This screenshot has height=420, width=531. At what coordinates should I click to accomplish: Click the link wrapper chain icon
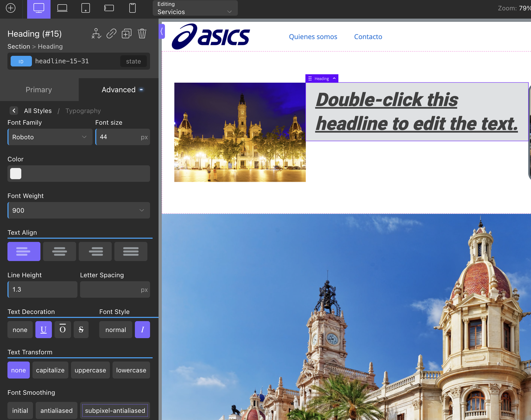[x=111, y=34]
